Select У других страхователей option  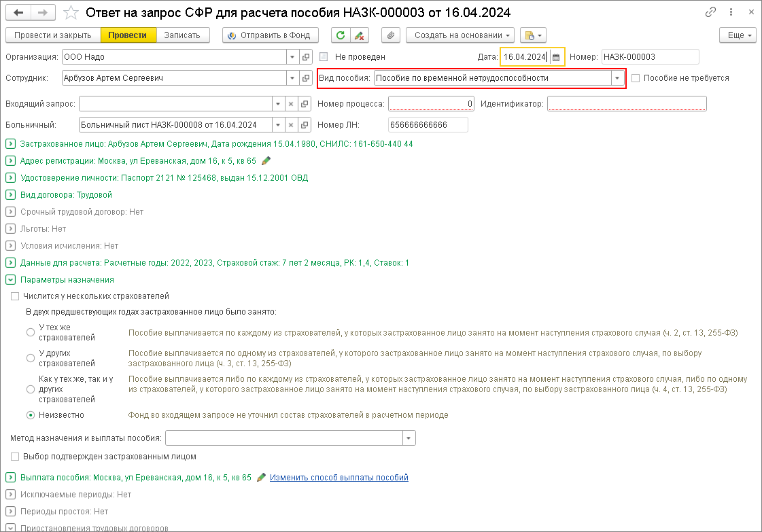click(30, 358)
